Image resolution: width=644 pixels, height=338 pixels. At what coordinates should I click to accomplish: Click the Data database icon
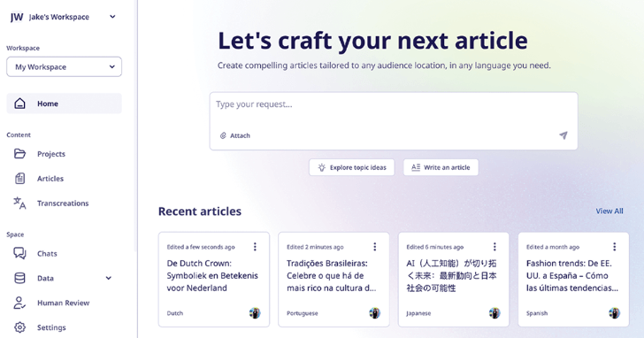[19, 278]
